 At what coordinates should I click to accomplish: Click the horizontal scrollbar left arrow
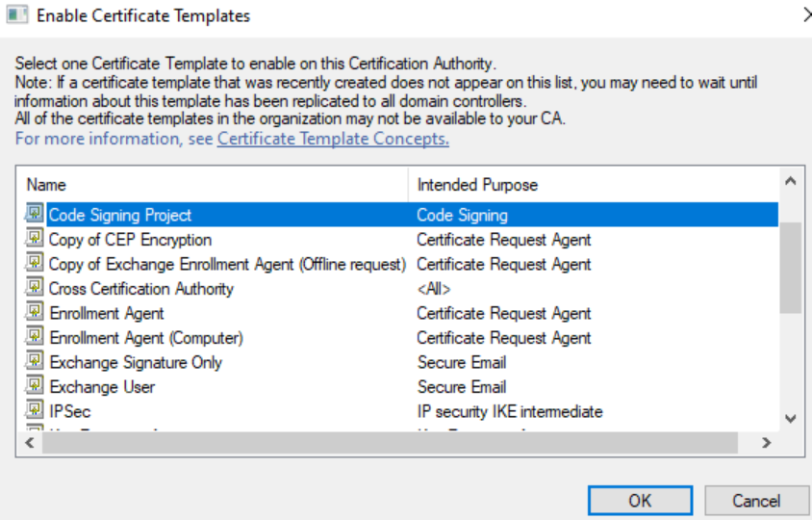[28, 443]
